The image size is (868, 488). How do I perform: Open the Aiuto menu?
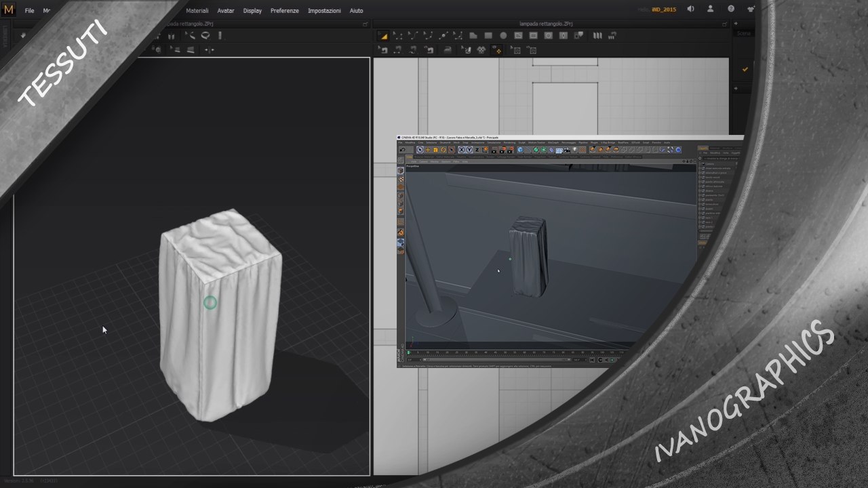pos(356,11)
